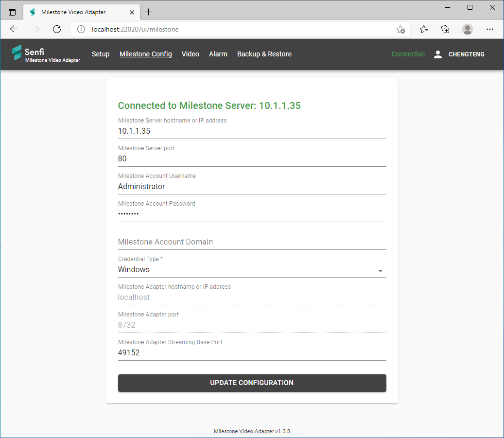Screen dimensions: 504x438
Task: Click the Update Configuration button
Action: (252, 383)
